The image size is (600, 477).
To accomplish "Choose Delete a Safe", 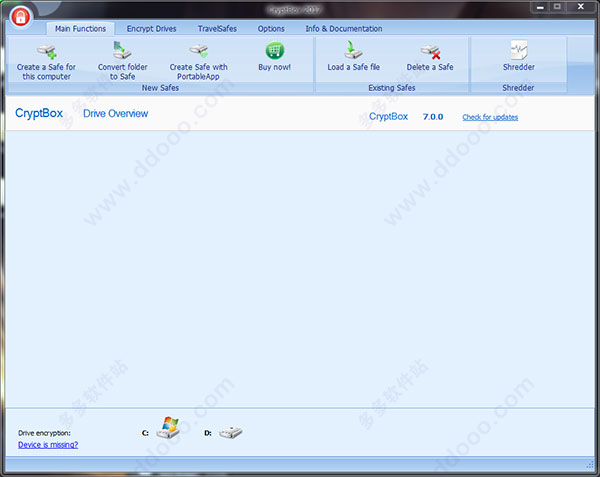I will pyautogui.click(x=430, y=57).
